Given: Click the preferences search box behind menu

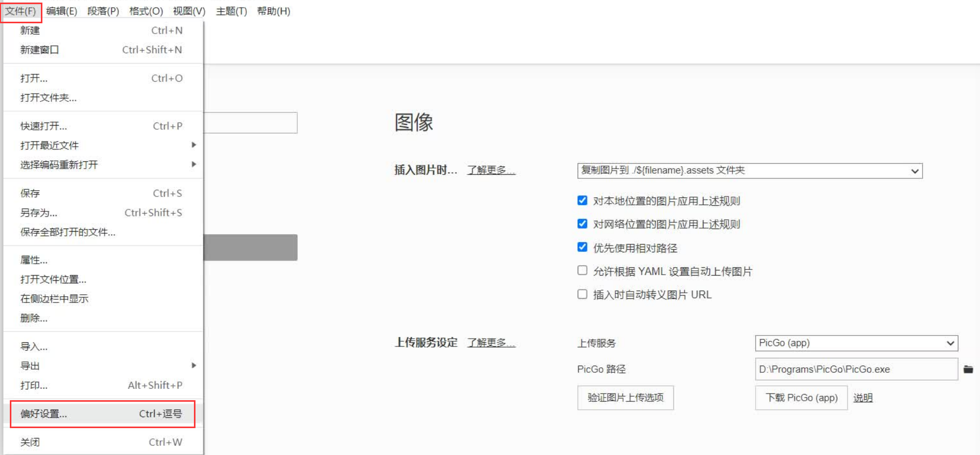Looking at the screenshot, I should (250, 123).
